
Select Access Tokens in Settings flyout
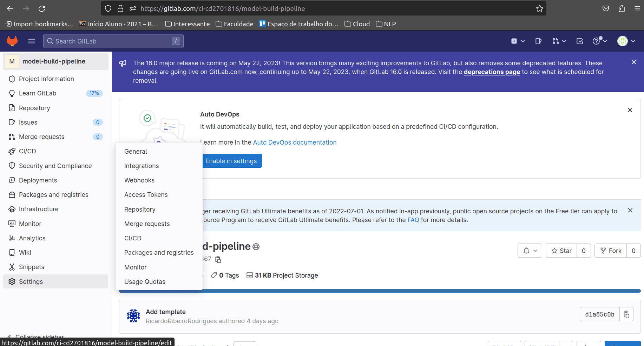159,195
